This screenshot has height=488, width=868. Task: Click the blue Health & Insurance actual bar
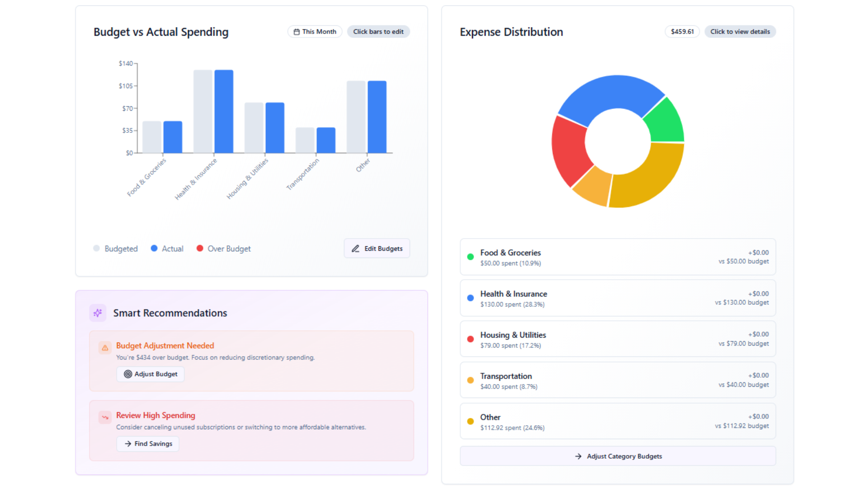[224, 112]
